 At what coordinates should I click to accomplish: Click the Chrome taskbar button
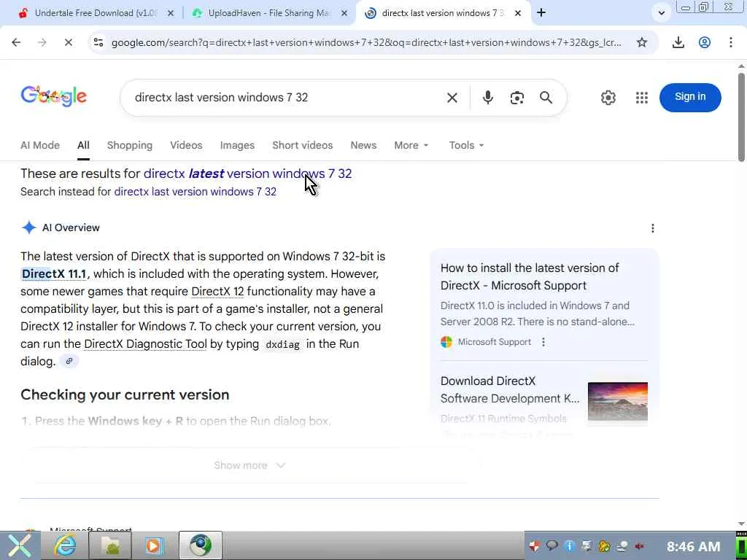click(201, 545)
